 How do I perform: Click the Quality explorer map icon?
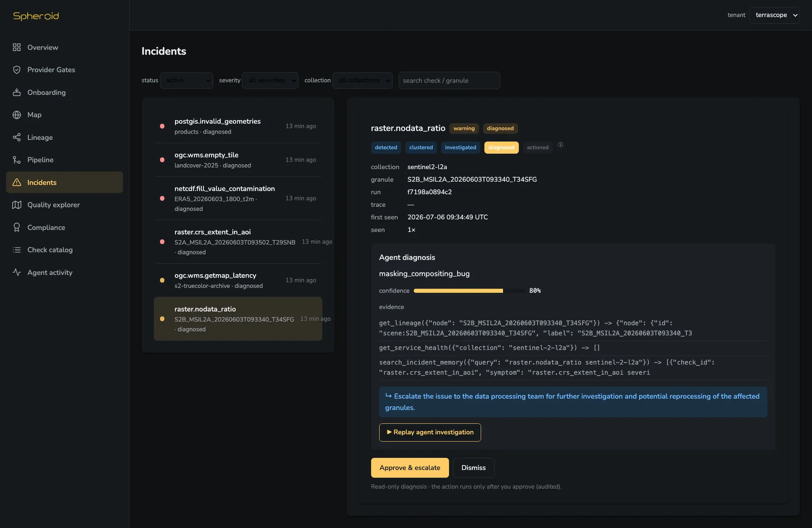(17, 205)
